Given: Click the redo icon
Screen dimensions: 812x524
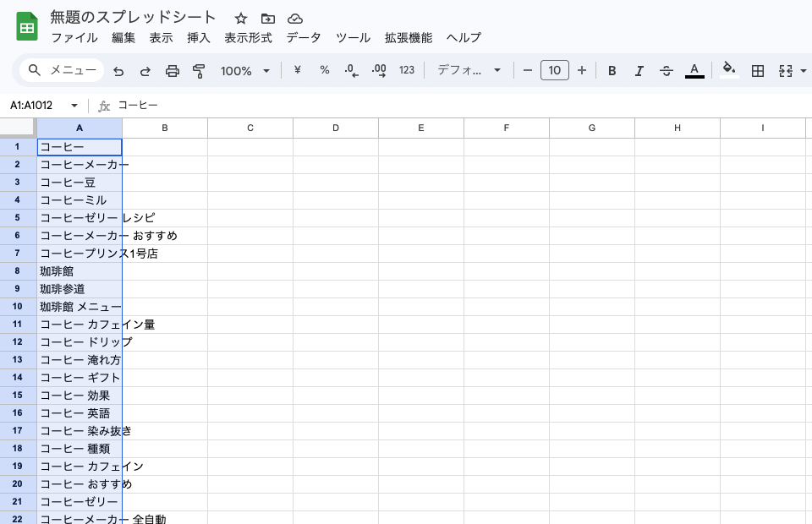Looking at the screenshot, I should tap(145, 71).
